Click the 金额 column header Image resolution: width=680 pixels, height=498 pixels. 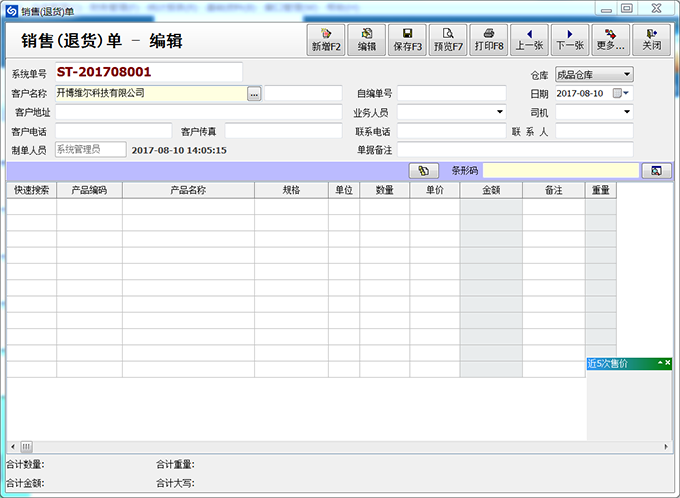491,190
